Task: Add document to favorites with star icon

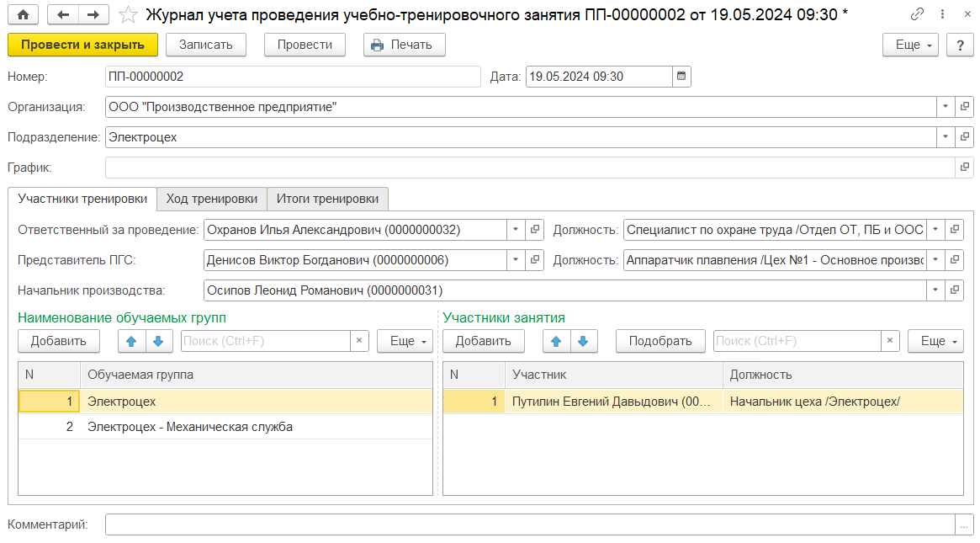Action: (x=128, y=14)
